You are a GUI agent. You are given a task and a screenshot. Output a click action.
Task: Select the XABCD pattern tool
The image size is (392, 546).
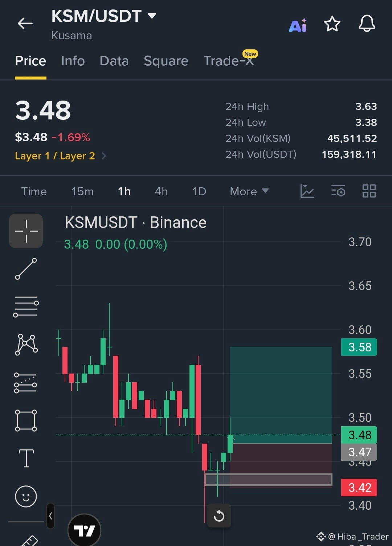point(26,345)
